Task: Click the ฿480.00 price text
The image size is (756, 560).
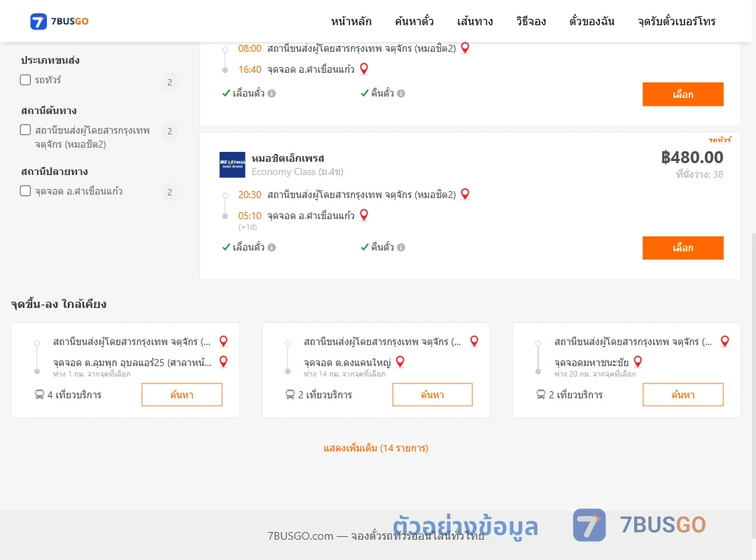Action: (692, 157)
